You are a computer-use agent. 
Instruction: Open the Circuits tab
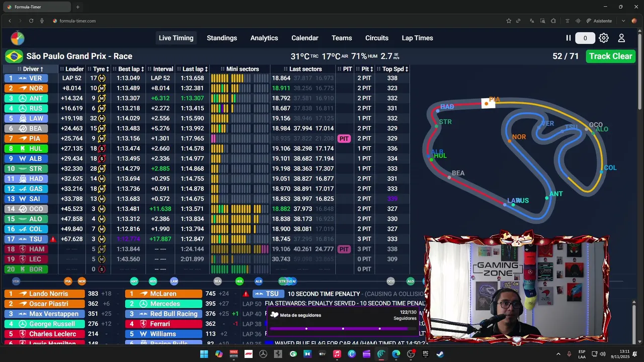(377, 38)
